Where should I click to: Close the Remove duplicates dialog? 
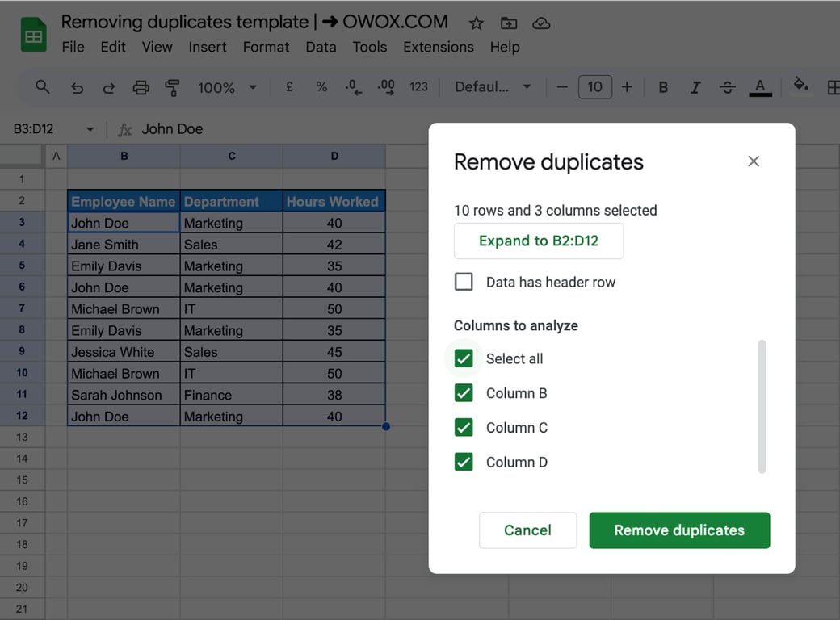pyautogui.click(x=754, y=161)
